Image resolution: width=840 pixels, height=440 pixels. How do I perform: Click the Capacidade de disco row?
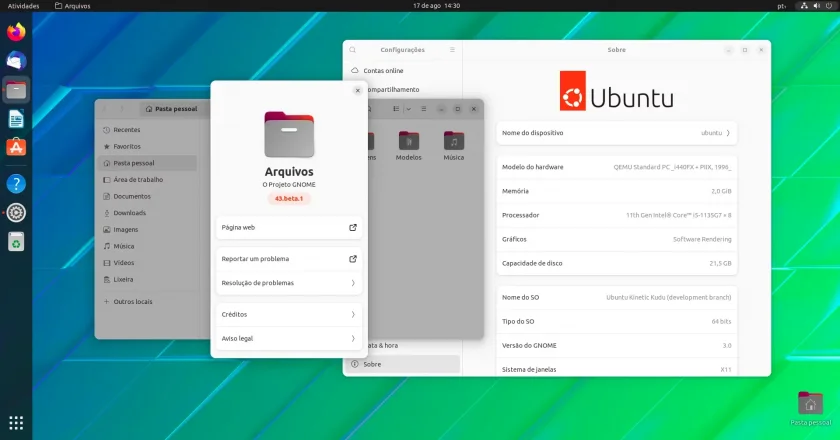click(x=617, y=264)
